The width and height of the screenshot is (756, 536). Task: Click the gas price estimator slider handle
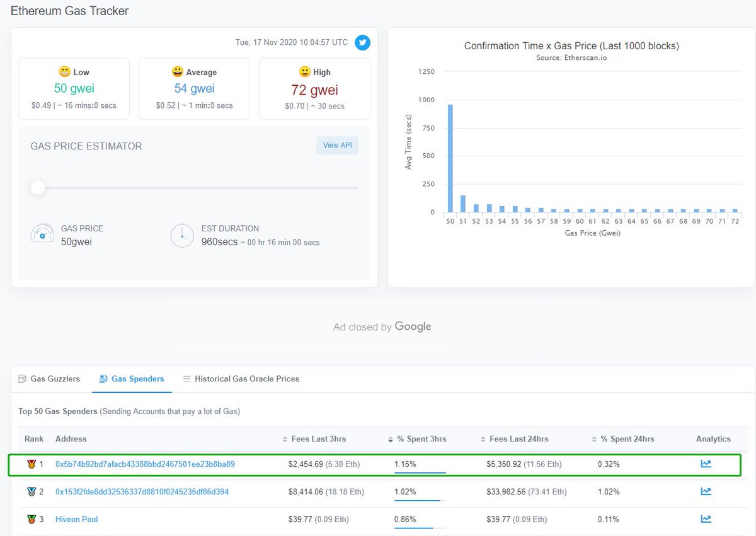coord(38,188)
